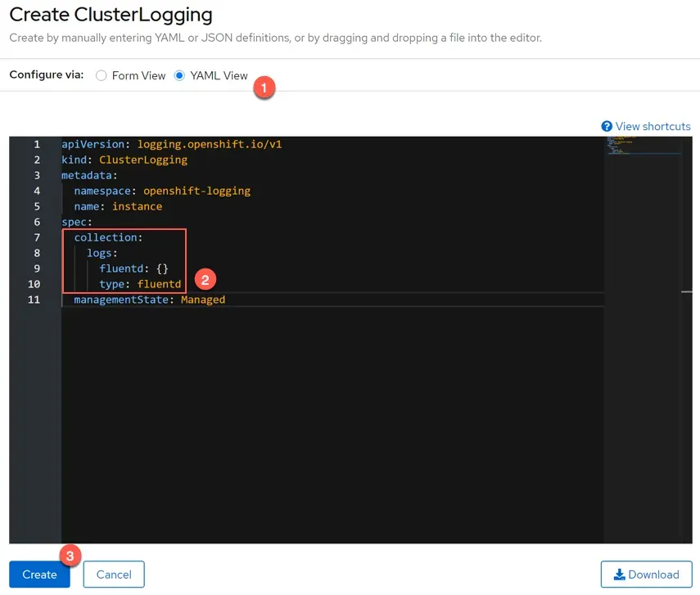Click the editor's vertical scrollbar
This screenshot has width=700, height=595.
pos(687,291)
